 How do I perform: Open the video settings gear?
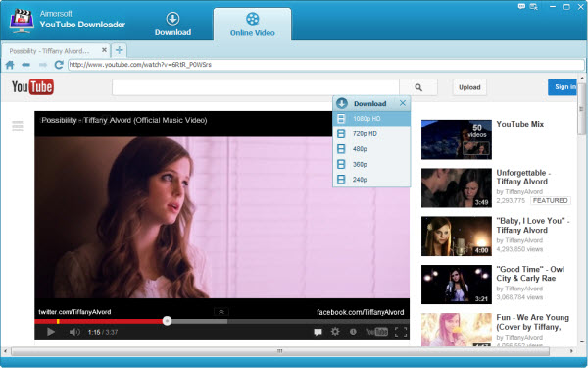click(x=335, y=332)
